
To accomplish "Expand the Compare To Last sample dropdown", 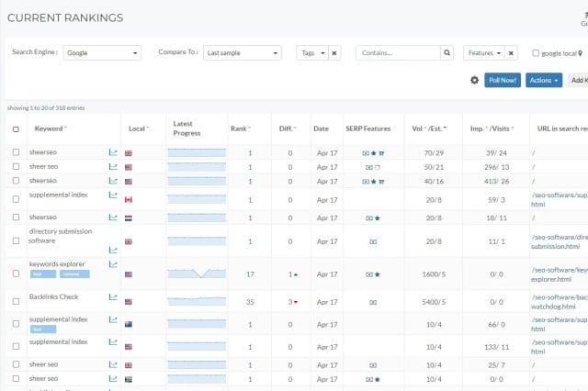I will click(243, 53).
